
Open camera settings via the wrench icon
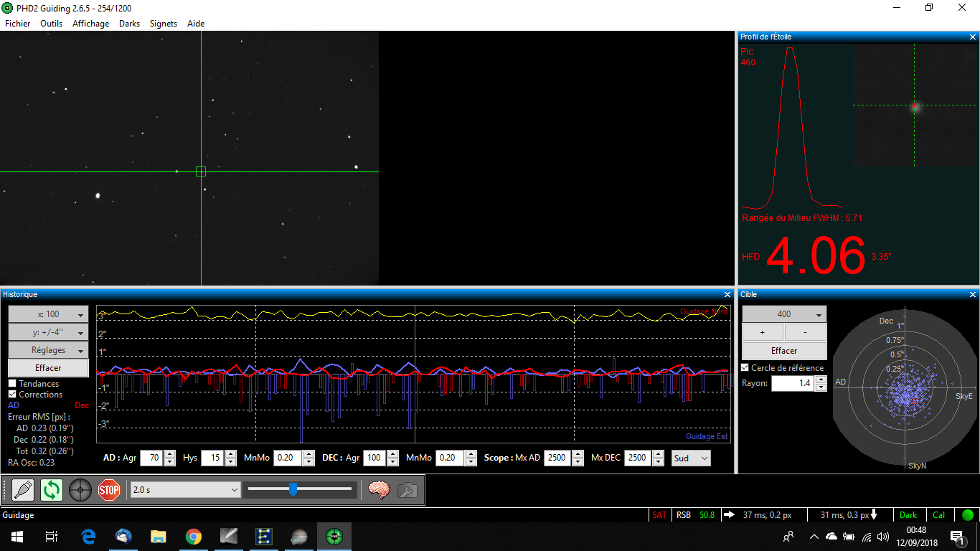click(407, 490)
